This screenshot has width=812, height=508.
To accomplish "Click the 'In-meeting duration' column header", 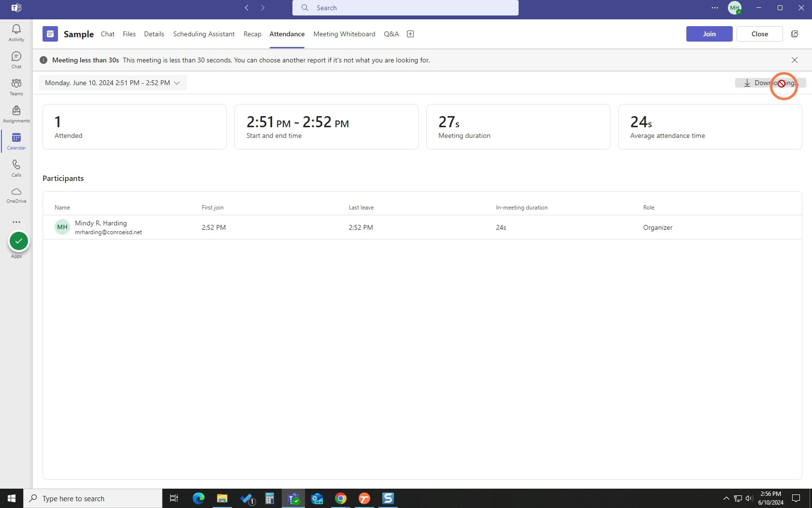I will tap(522, 208).
